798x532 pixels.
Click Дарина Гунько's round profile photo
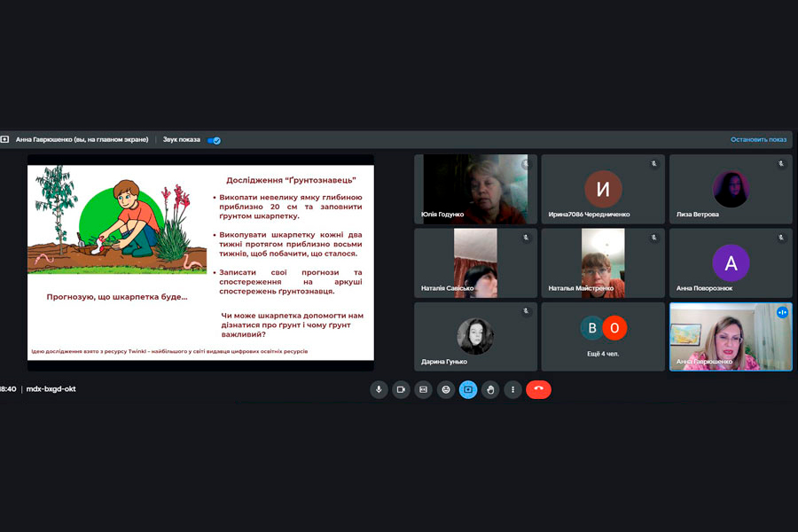tap(475, 337)
